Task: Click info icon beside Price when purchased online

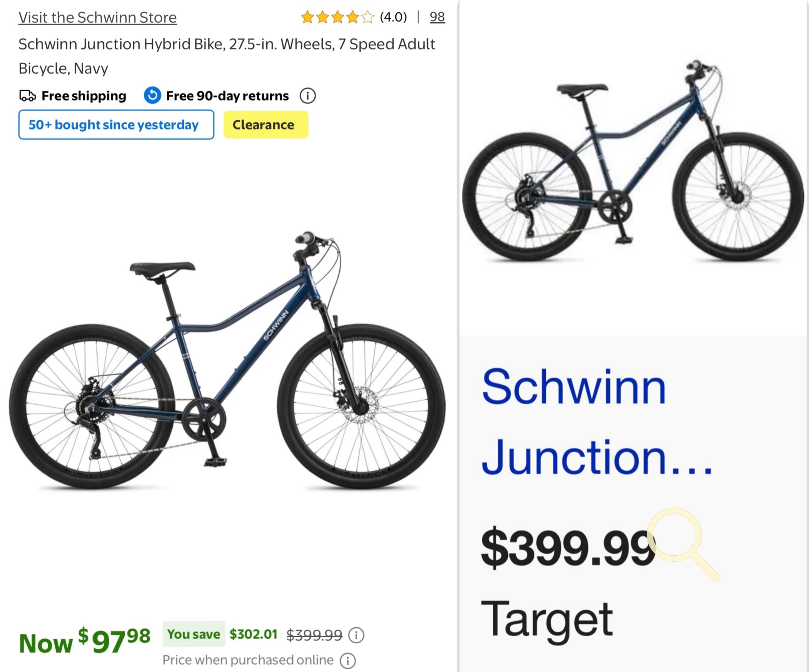Action: (x=347, y=660)
